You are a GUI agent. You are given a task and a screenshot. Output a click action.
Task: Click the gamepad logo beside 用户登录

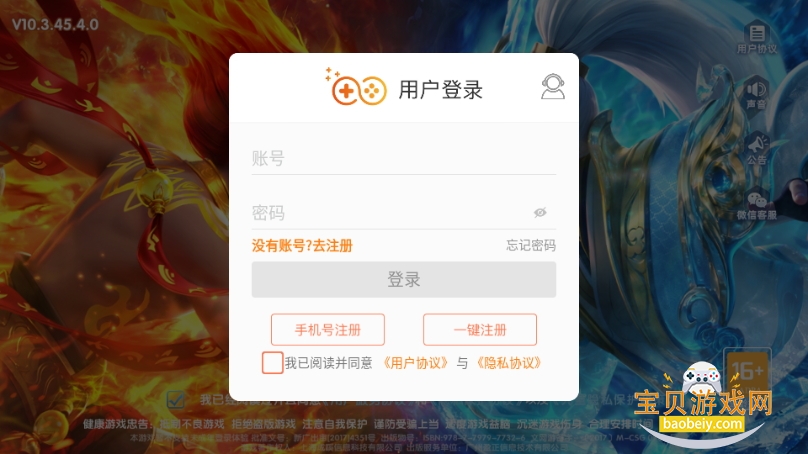point(356,88)
